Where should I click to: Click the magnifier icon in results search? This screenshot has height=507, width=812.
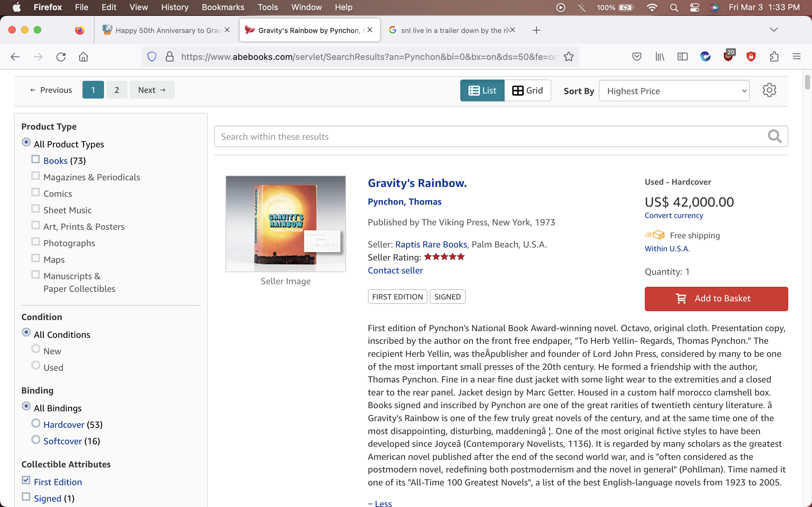point(775,137)
